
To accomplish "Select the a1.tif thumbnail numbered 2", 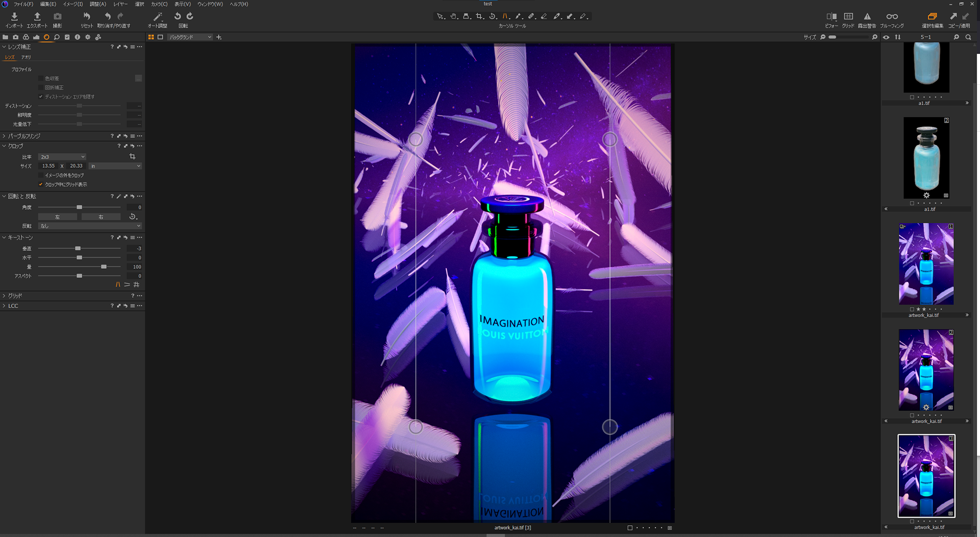I will tap(926, 158).
